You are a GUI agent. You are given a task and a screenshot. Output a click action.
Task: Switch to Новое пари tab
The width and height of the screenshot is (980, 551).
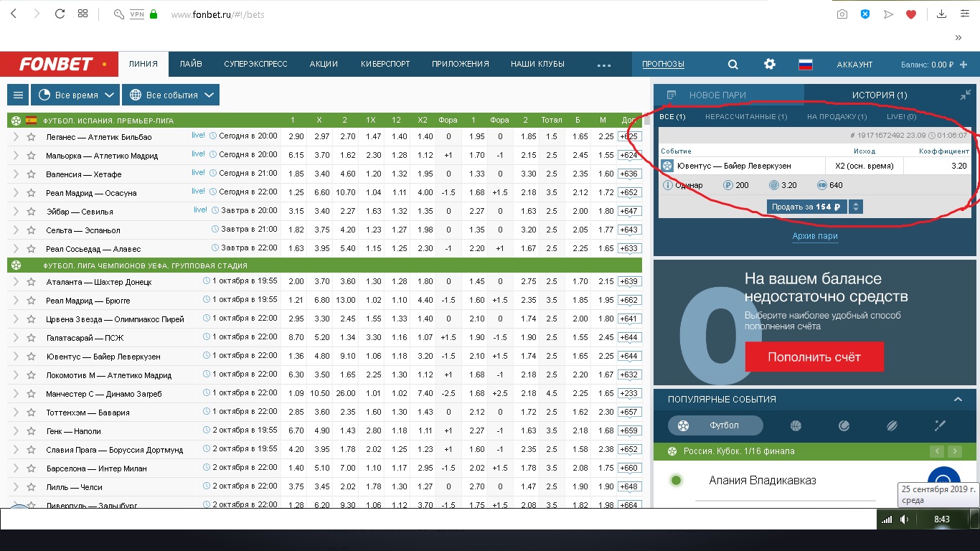click(x=729, y=95)
